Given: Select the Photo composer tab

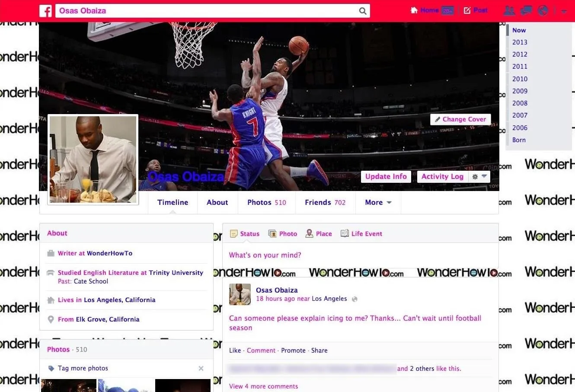Looking at the screenshot, I should click(283, 234).
